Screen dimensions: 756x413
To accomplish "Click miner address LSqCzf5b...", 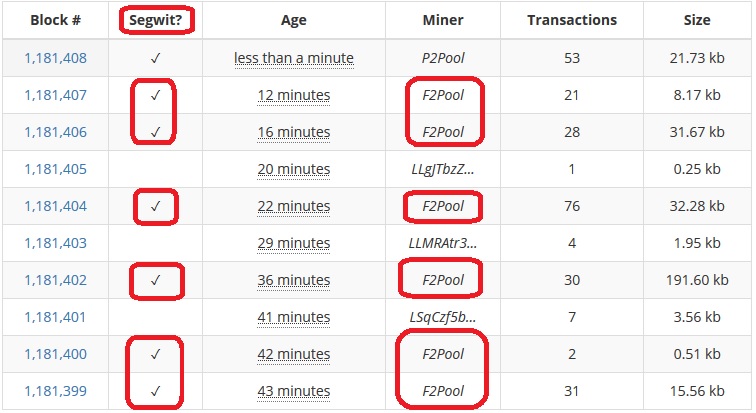I will click(x=443, y=318).
